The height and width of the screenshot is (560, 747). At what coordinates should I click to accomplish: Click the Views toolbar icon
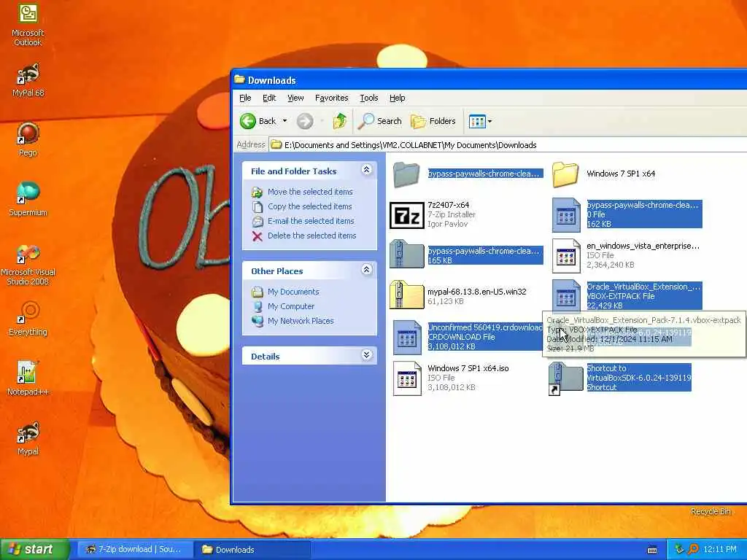[x=477, y=121]
